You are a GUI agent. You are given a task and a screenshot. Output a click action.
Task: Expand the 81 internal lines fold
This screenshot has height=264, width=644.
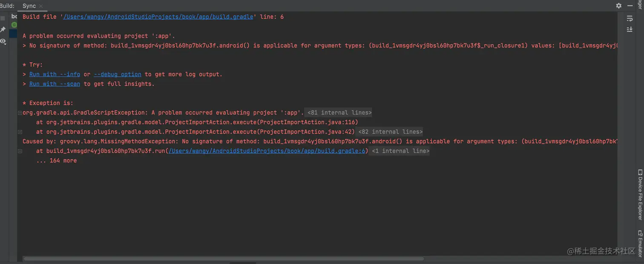(339, 113)
